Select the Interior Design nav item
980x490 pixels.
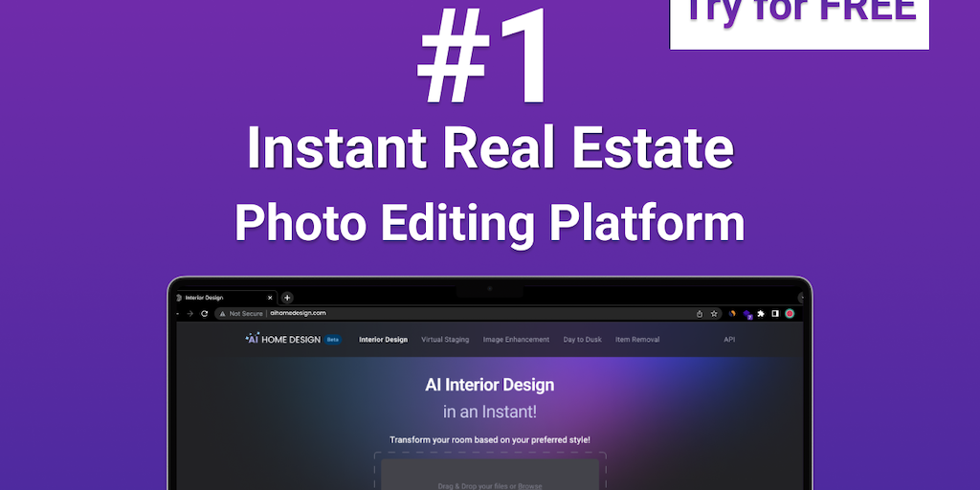click(x=383, y=340)
